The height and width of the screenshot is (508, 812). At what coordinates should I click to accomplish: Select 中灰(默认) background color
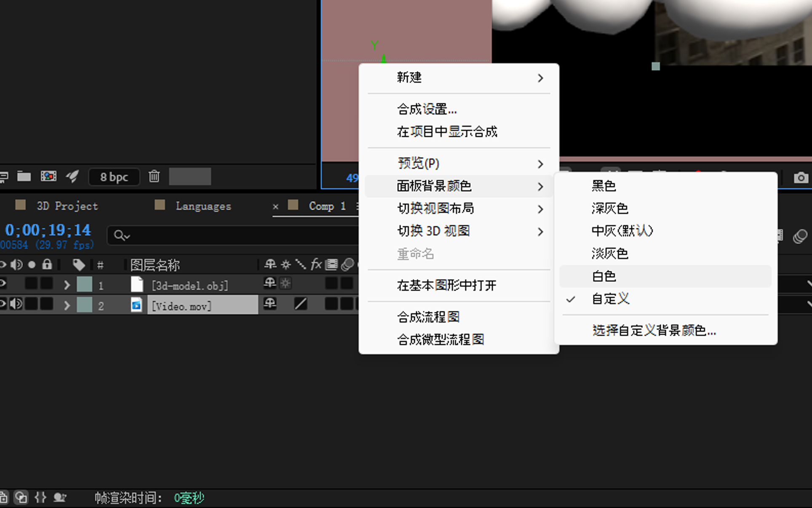coord(665,231)
